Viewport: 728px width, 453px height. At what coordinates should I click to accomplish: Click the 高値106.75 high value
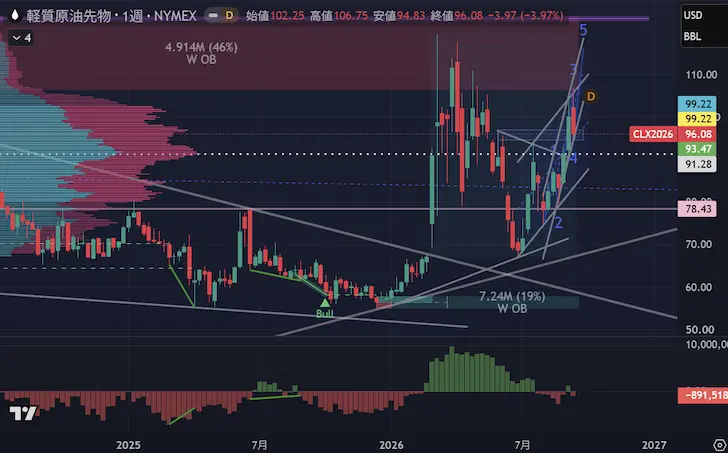tap(339, 16)
